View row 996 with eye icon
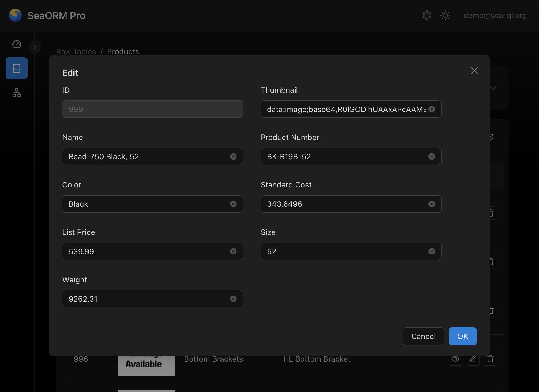The height and width of the screenshot is (392, 539). tap(455, 359)
